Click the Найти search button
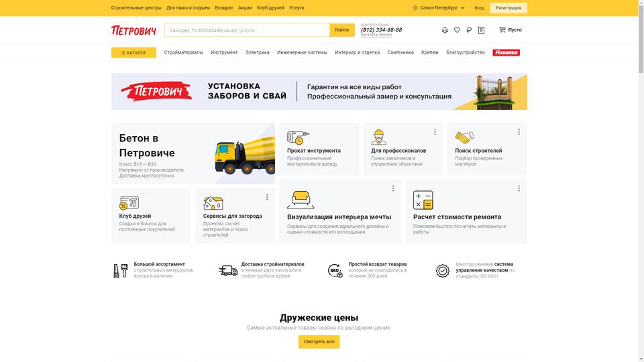This screenshot has width=644, height=362. pos(341,30)
